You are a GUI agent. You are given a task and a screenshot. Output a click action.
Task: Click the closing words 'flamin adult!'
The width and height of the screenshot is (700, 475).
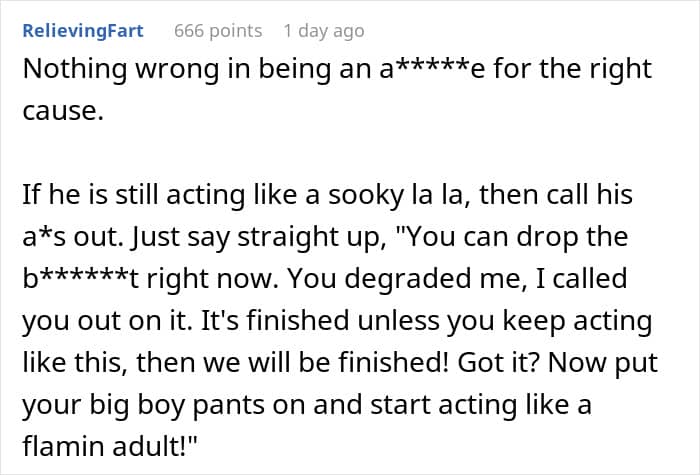click(110, 446)
